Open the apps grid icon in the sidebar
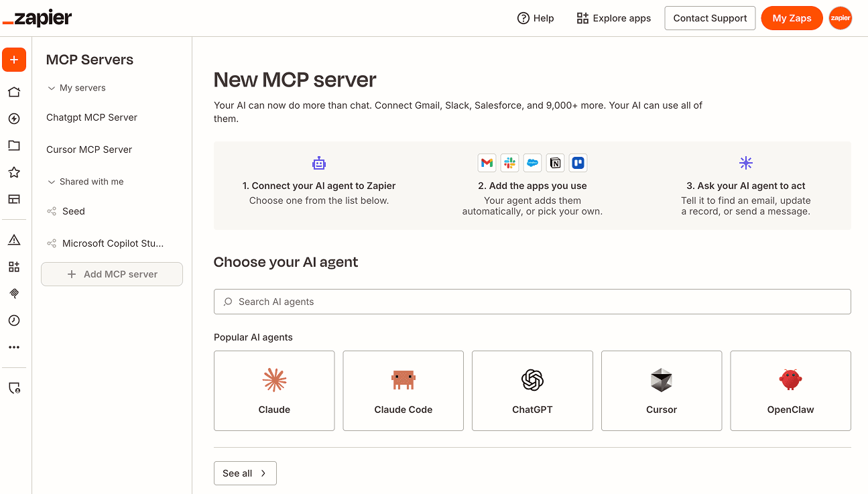Screen dimensions: 868x494 [x=14, y=267]
